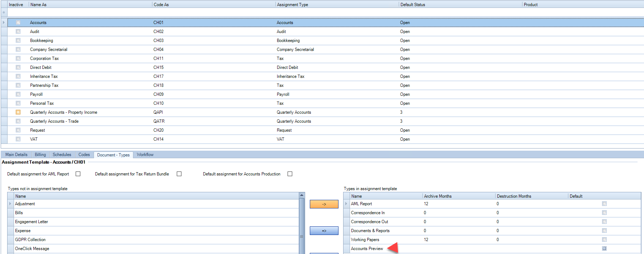
Task: Click the new row asterisk indicator
Action: pyautogui.click(x=4, y=13)
